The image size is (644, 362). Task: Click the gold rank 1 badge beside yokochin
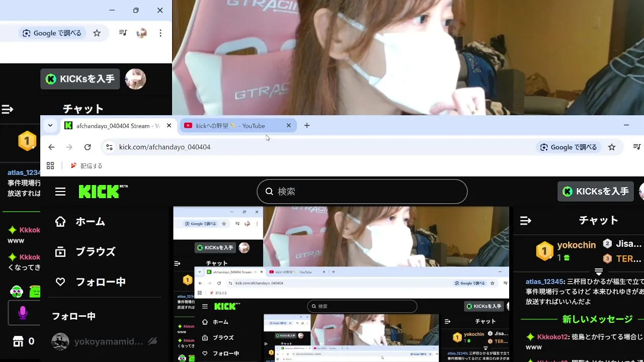pos(544,251)
